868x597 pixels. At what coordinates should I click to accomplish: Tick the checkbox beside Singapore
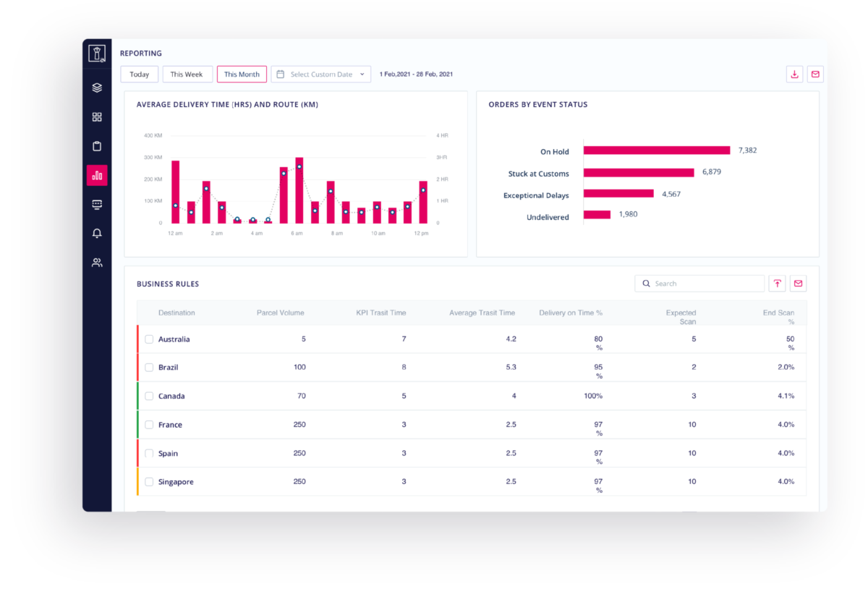point(149,481)
